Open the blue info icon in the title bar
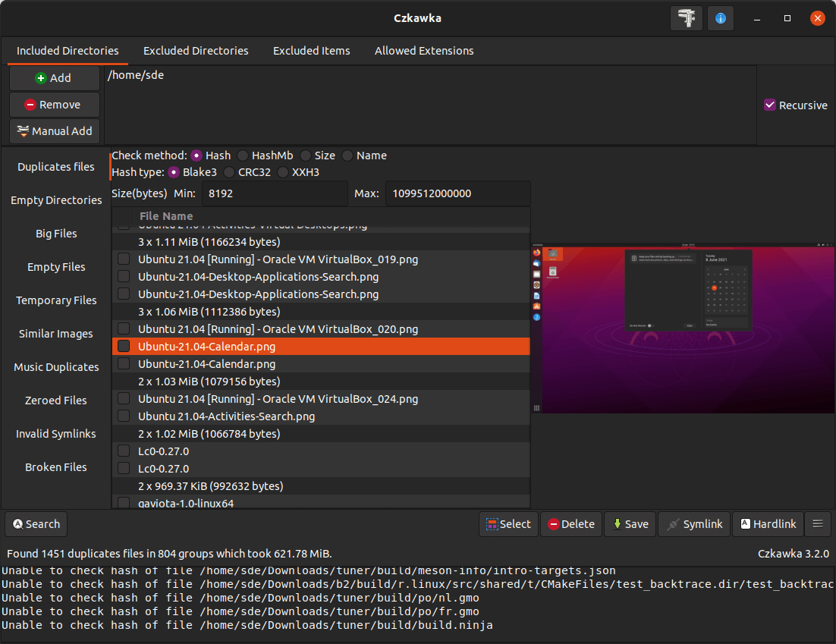The image size is (836, 644). pyautogui.click(x=720, y=18)
